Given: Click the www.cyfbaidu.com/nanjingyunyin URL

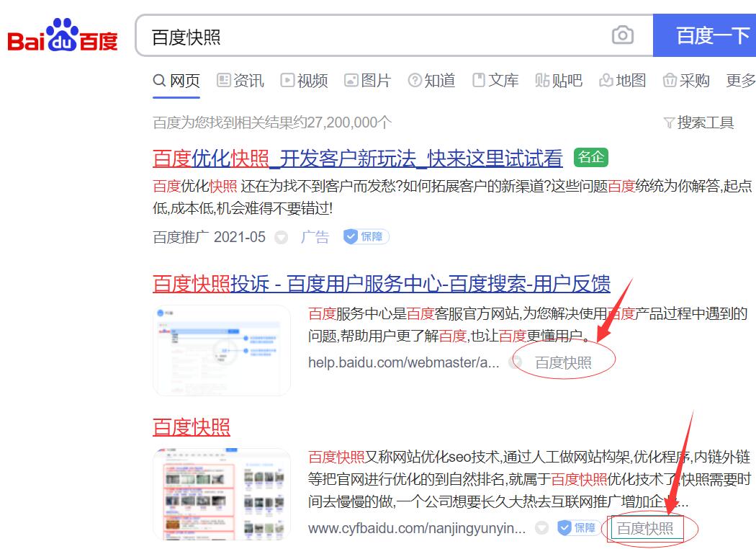Looking at the screenshot, I should tap(417, 529).
